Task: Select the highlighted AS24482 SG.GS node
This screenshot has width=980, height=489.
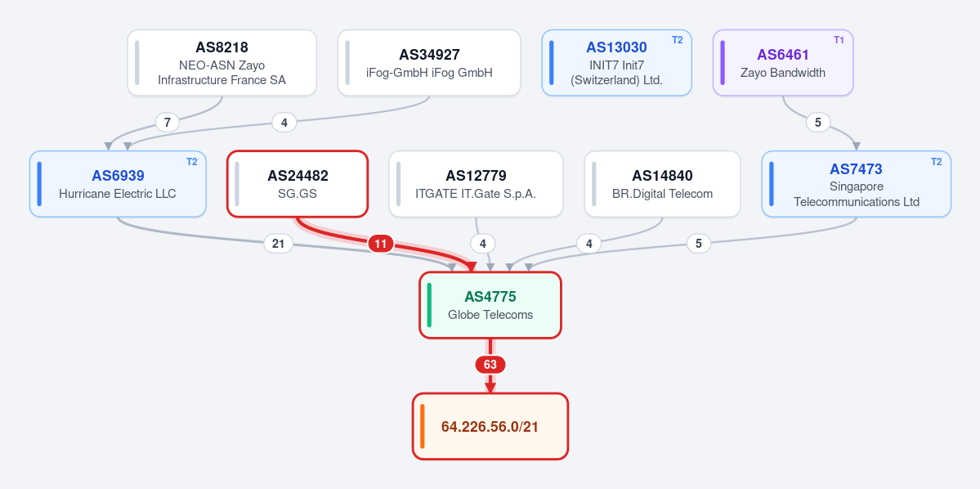Action: (298, 184)
